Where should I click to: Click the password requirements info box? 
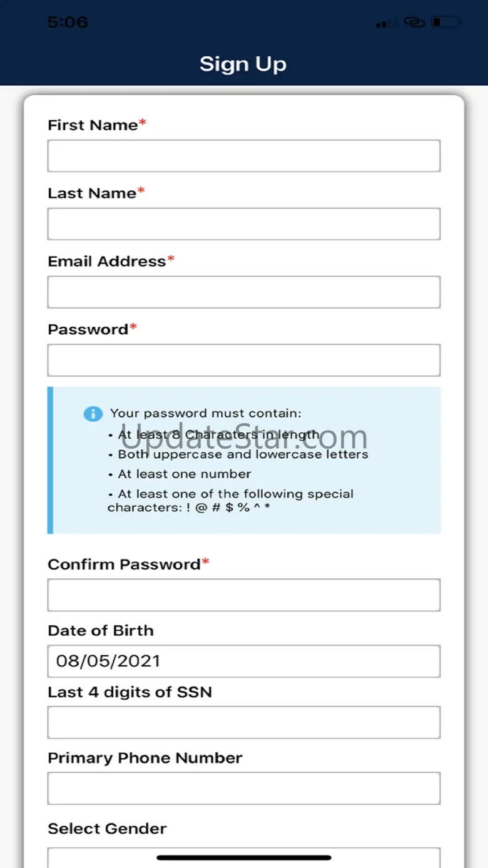[244, 460]
